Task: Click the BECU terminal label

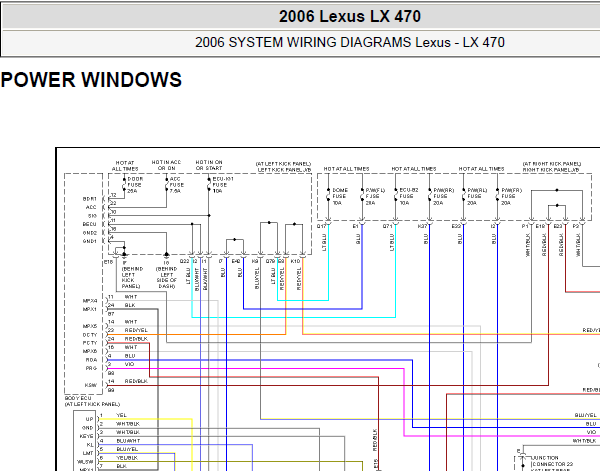Action: 90,224
